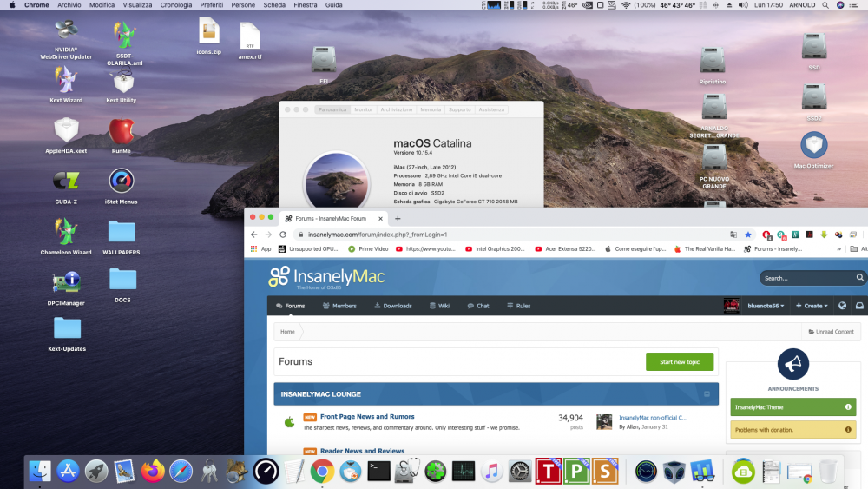Open Terminal from the Dock
The image size is (868, 489).
coord(378,472)
